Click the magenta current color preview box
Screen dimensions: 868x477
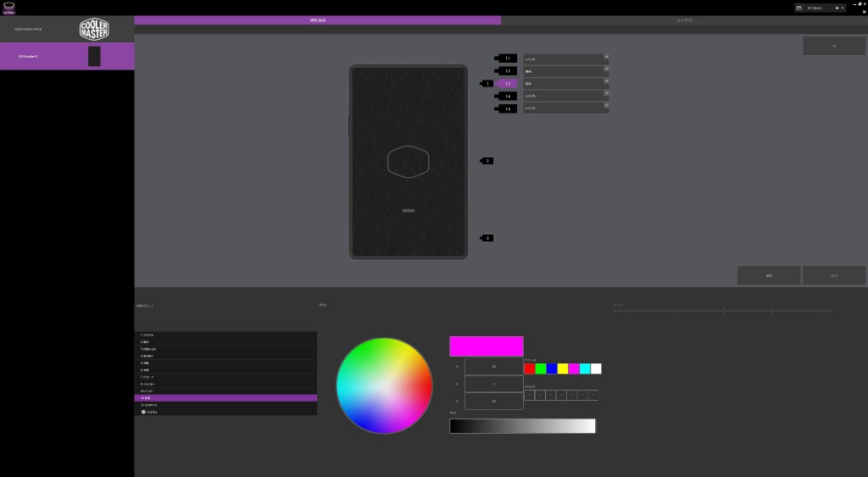point(486,347)
